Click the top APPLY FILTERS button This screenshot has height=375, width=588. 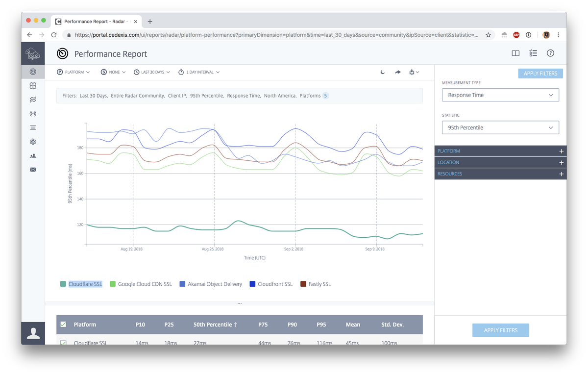click(540, 74)
